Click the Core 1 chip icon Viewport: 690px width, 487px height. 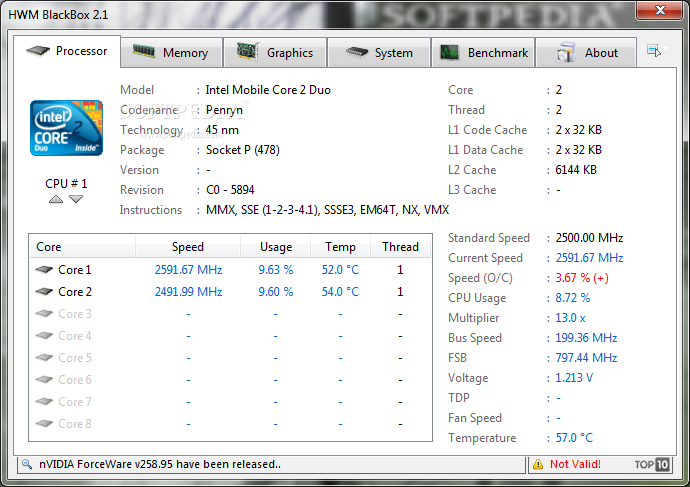44,269
